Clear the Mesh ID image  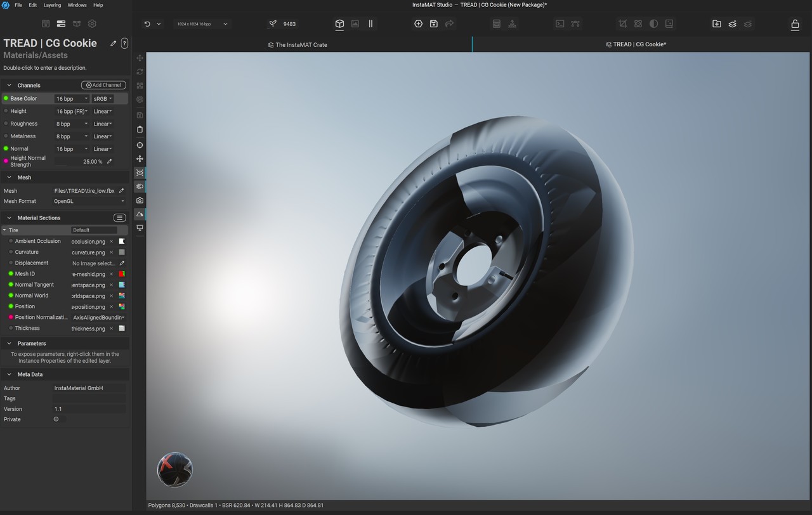(x=112, y=274)
